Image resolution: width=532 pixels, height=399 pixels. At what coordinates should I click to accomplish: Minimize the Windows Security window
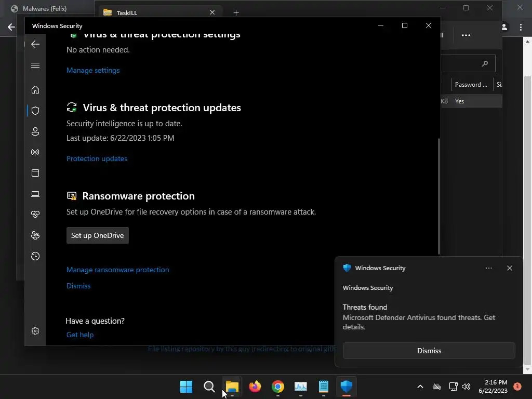click(x=381, y=25)
